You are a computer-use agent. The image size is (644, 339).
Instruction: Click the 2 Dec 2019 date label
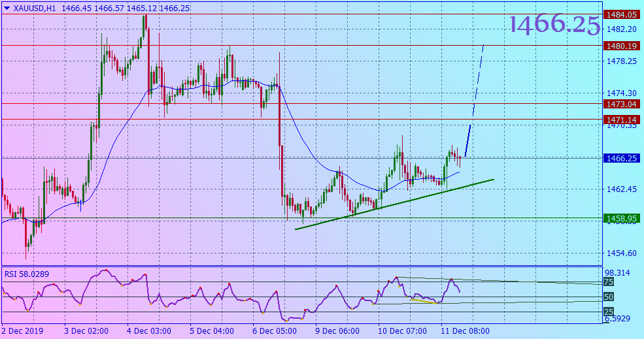(22, 331)
